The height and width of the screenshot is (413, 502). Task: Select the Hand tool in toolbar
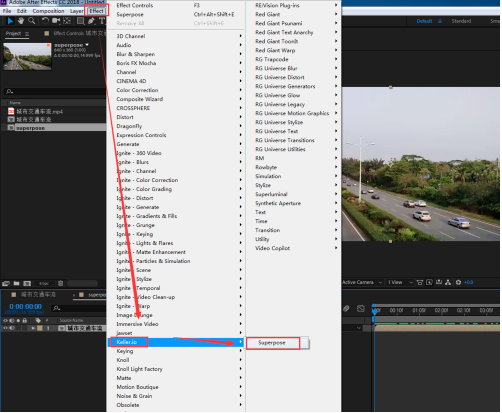tap(21, 21)
